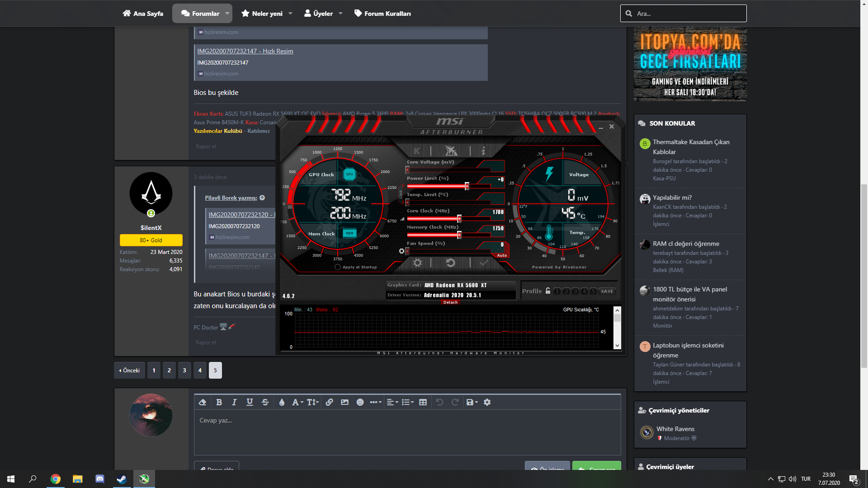This screenshot has height=488, width=868.
Task: Open 'RAM cl değeri öğrenme' topic
Action: tap(686, 244)
